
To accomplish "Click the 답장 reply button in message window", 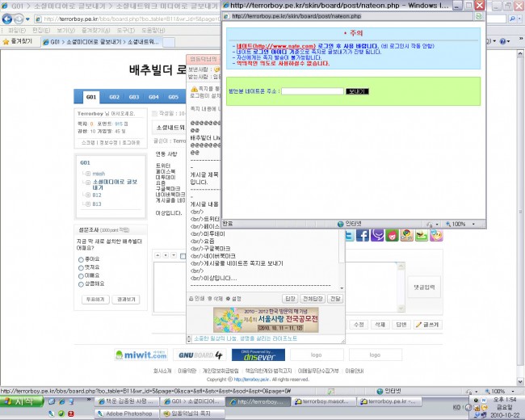I will coord(290,299).
